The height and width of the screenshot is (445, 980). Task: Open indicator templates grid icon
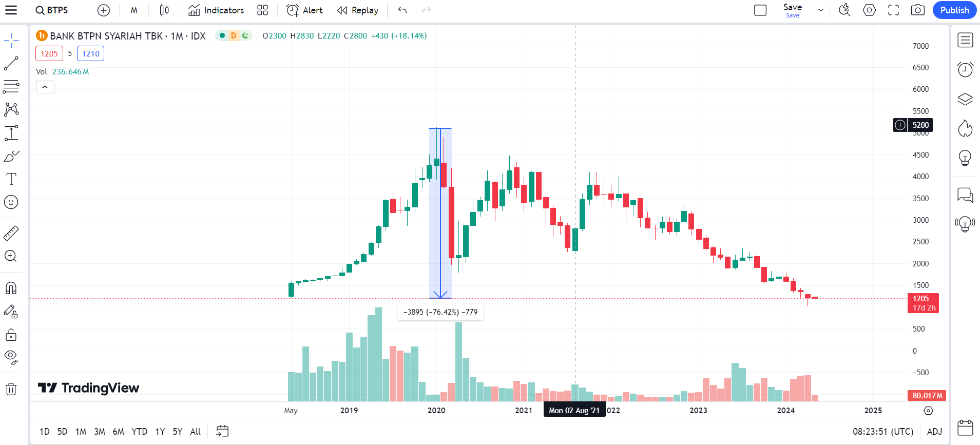(263, 10)
